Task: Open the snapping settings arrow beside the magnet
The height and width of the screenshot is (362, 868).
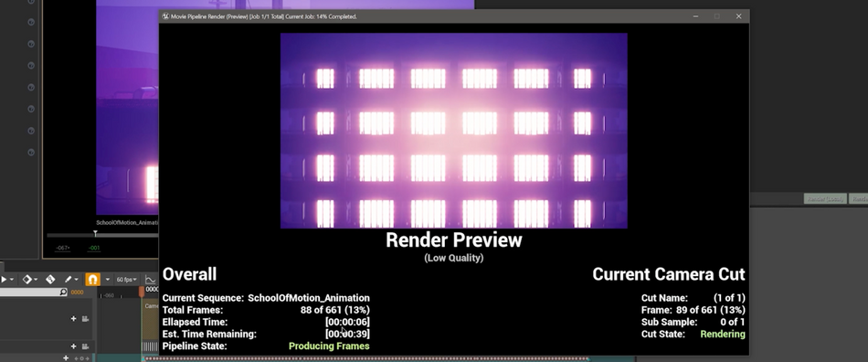Action: pos(108,280)
